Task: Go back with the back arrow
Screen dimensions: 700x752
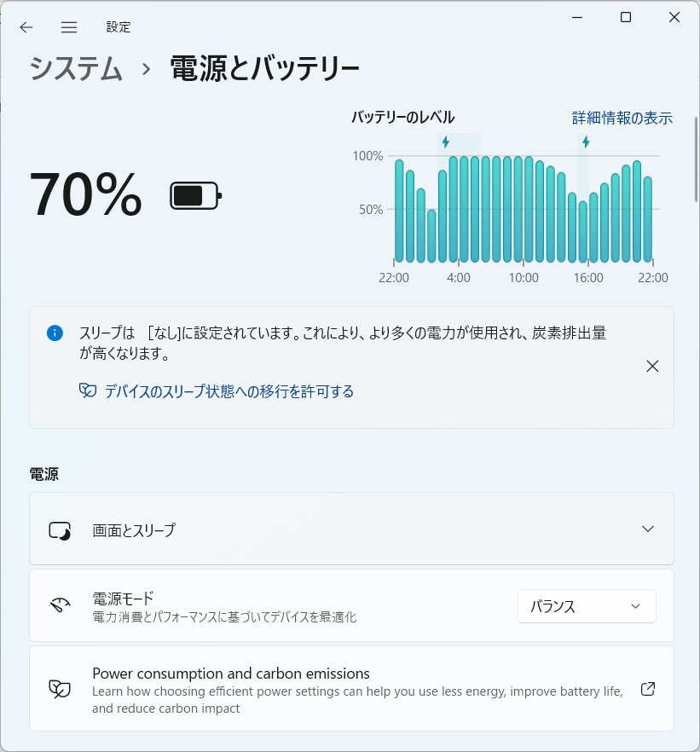Action: pos(26,27)
